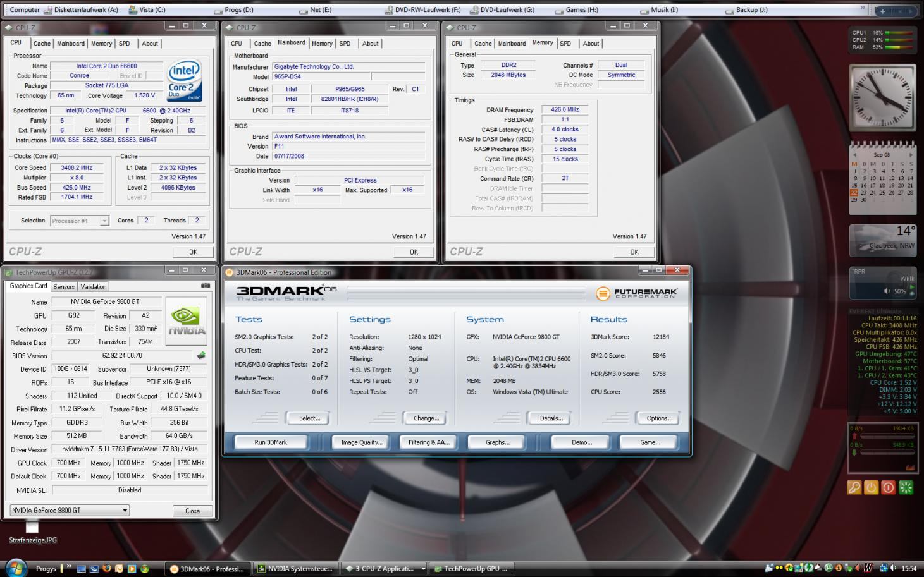Click Options... under the Results column
This screenshot has height=577, width=924.
pyautogui.click(x=660, y=418)
